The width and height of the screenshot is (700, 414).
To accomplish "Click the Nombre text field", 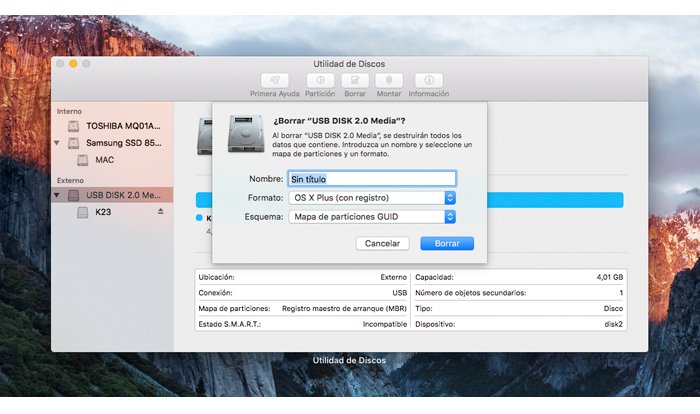I will point(372,179).
